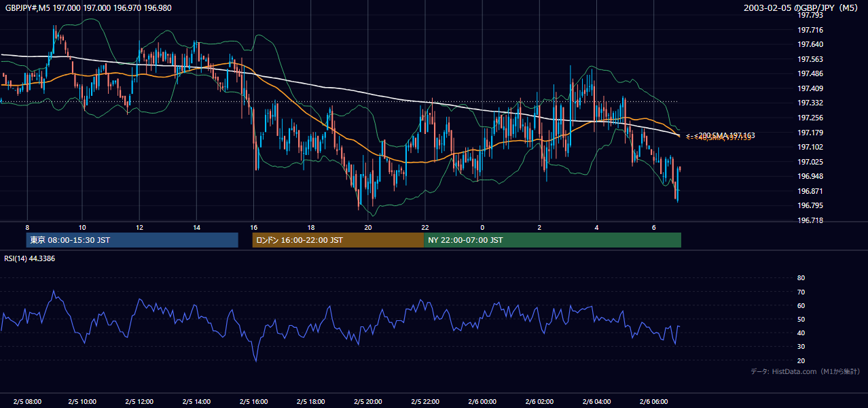
Task: Click the bottom date label 2/5 16:00
Action: pos(254,401)
